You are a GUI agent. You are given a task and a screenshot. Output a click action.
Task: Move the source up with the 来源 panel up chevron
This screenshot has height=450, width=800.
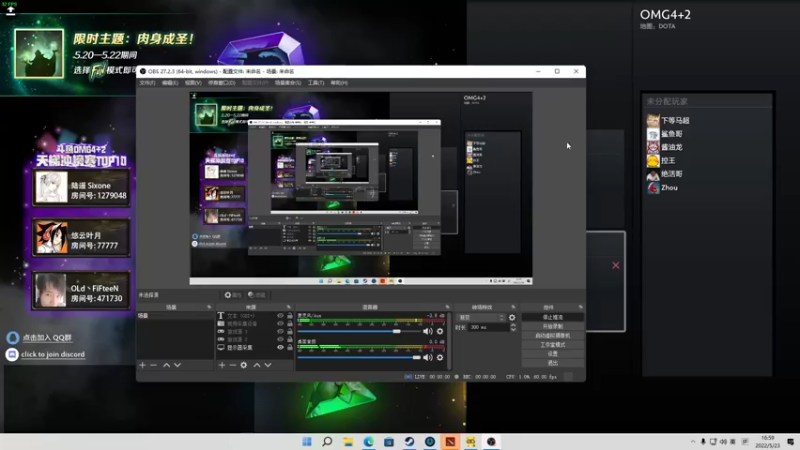coord(257,365)
